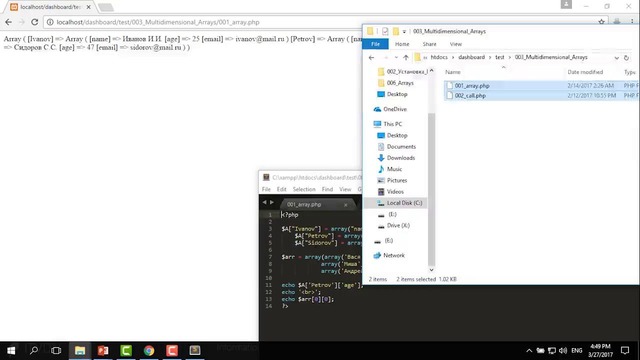Open the red Camtasia recorder taskbar icon
The width and height of the screenshot is (640, 360).
[172, 351]
